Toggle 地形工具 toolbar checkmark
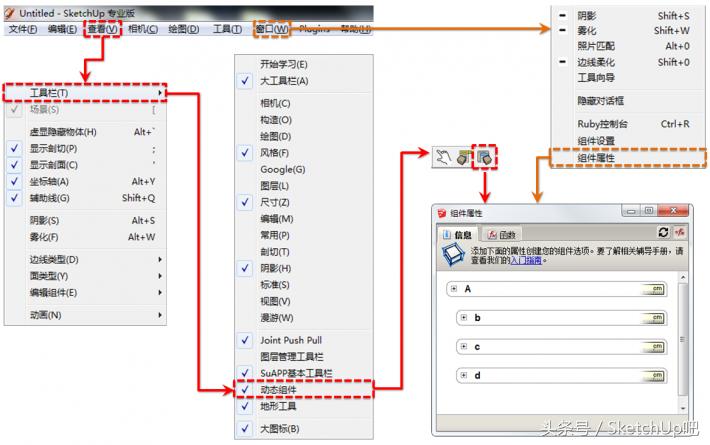Image resolution: width=710 pixels, height=445 pixels. coord(245,406)
